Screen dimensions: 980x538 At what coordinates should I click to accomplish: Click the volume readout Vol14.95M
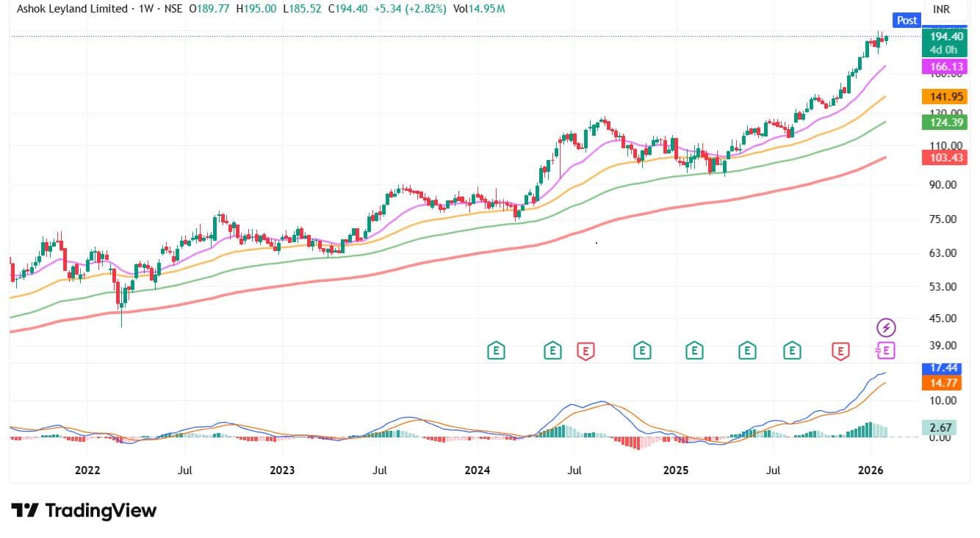pyautogui.click(x=479, y=9)
